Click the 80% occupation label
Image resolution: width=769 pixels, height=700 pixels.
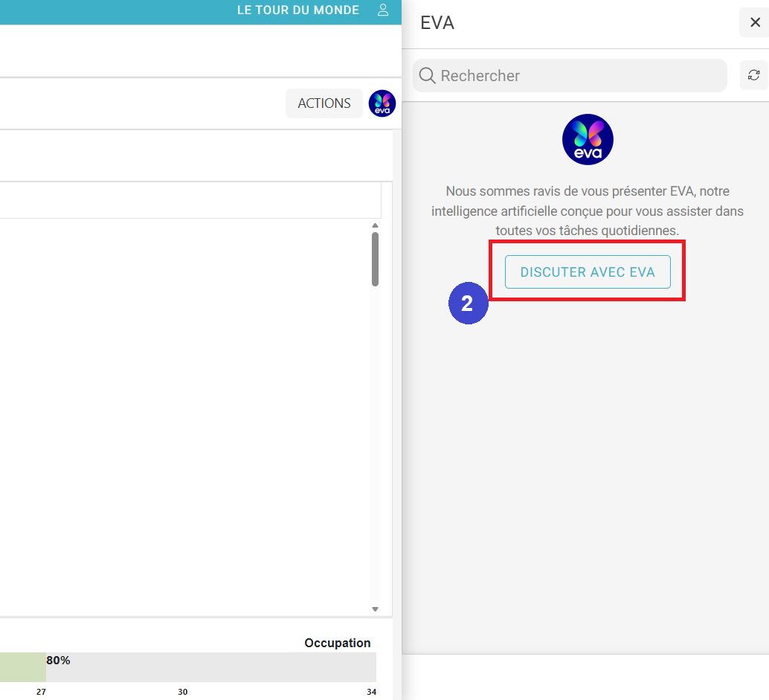pos(58,661)
